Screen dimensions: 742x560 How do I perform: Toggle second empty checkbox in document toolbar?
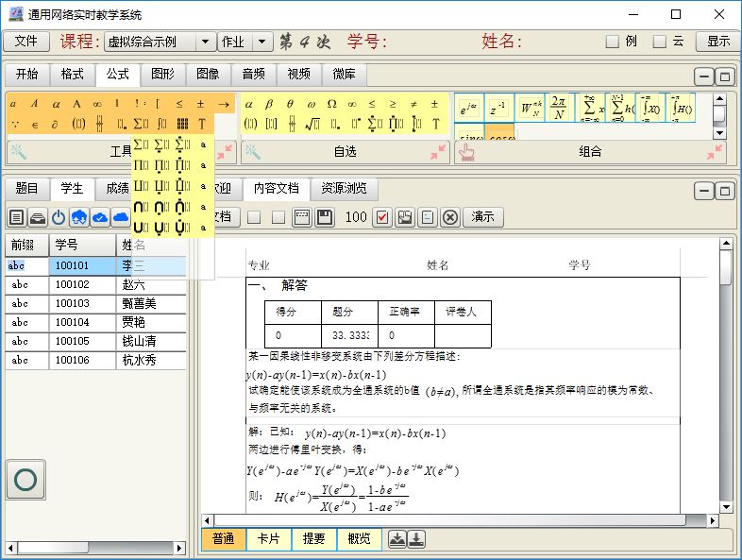point(278,217)
